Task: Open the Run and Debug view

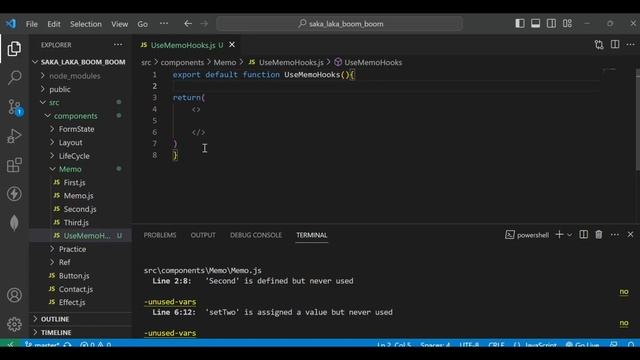Action: coord(14,136)
